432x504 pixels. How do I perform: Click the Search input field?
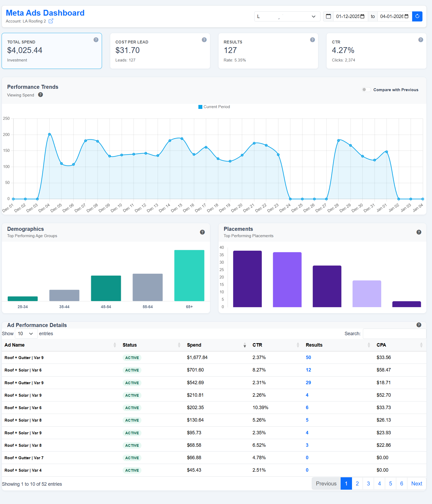pyautogui.click(x=394, y=334)
